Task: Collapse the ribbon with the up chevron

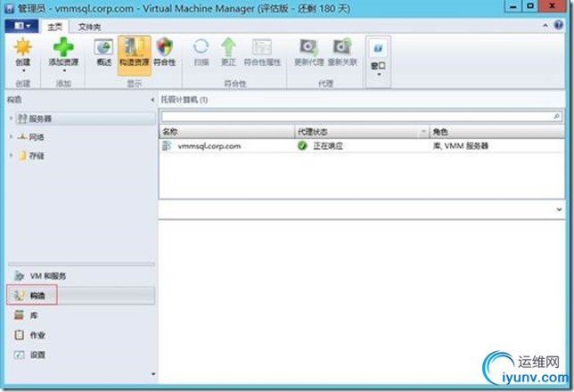Action: click(x=545, y=26)
